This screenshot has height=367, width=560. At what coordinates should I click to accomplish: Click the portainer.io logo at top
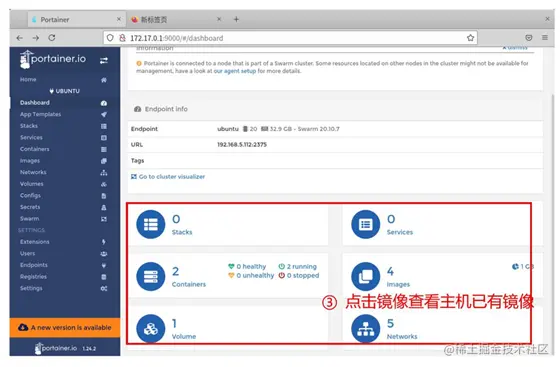(x=53, y=59)
